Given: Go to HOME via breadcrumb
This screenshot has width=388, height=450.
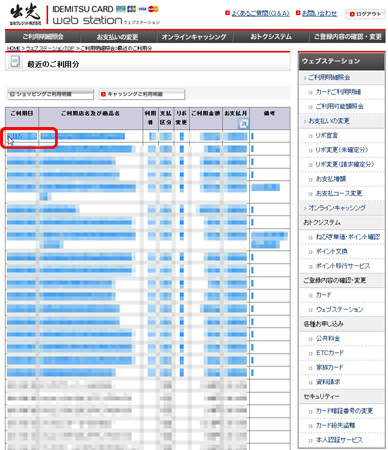Looking at the screenshot, I should pos(13,48).
